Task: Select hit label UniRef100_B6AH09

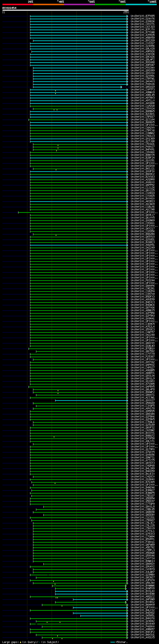Action: coord(143,605)
